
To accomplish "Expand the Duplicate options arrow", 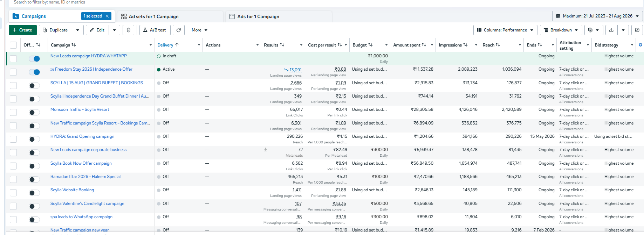I will [x=78, y=30].
